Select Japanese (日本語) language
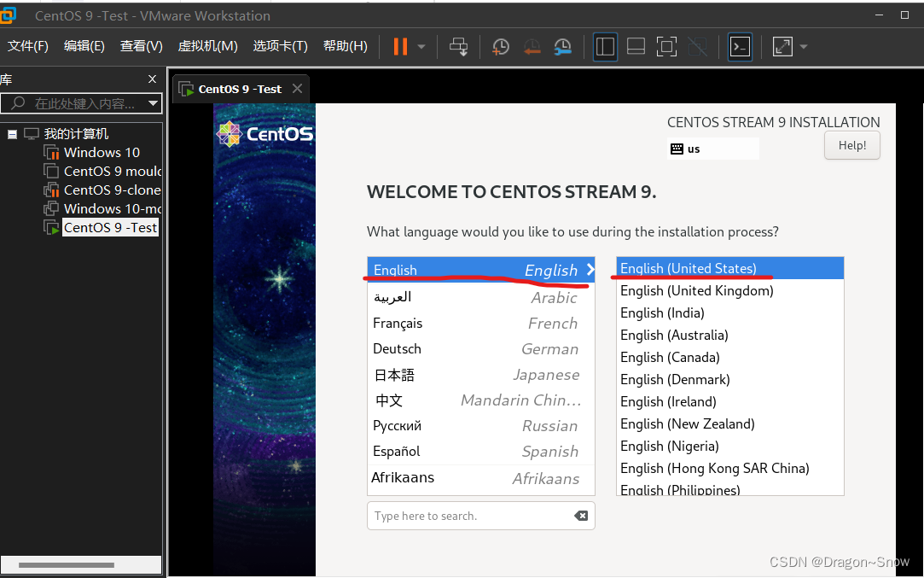 coord(481,375)
